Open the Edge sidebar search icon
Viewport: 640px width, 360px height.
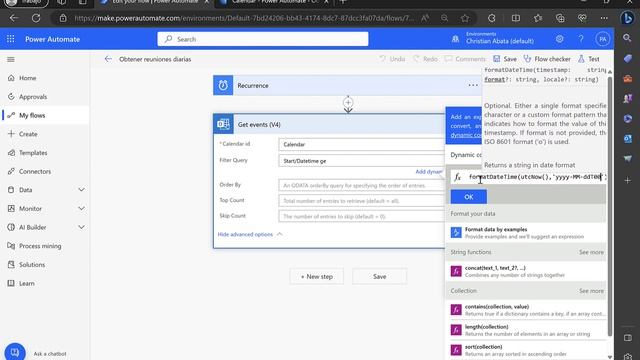pos(627,38)
